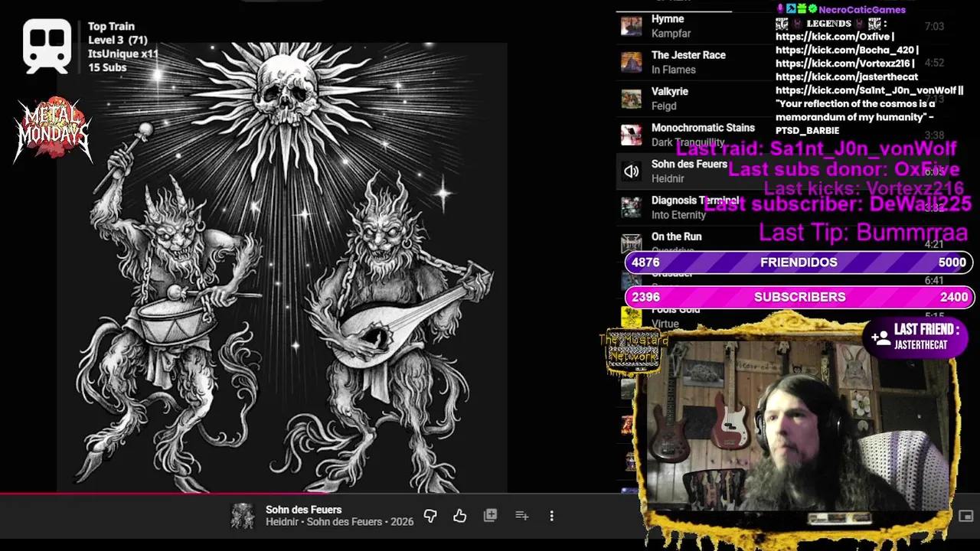Open miniplayer with the bottom-right icon

[x=966, y=517]
